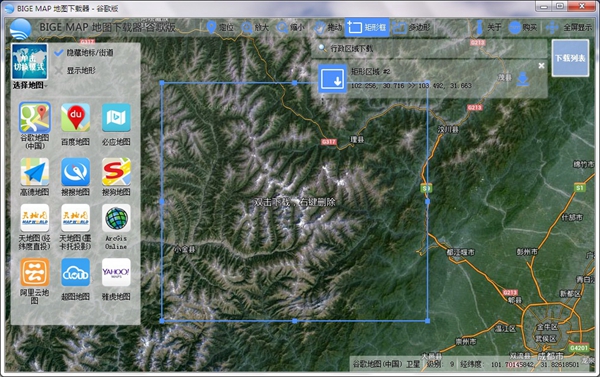
Task: Click the 理县 map label
Action: pos(357,140)
